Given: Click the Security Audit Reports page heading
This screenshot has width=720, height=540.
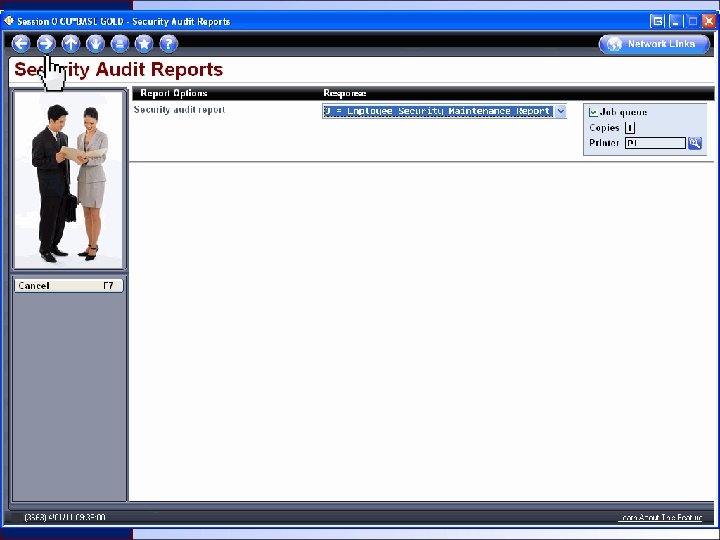Looking at the screenshot, I should click(x=118, y=70).
